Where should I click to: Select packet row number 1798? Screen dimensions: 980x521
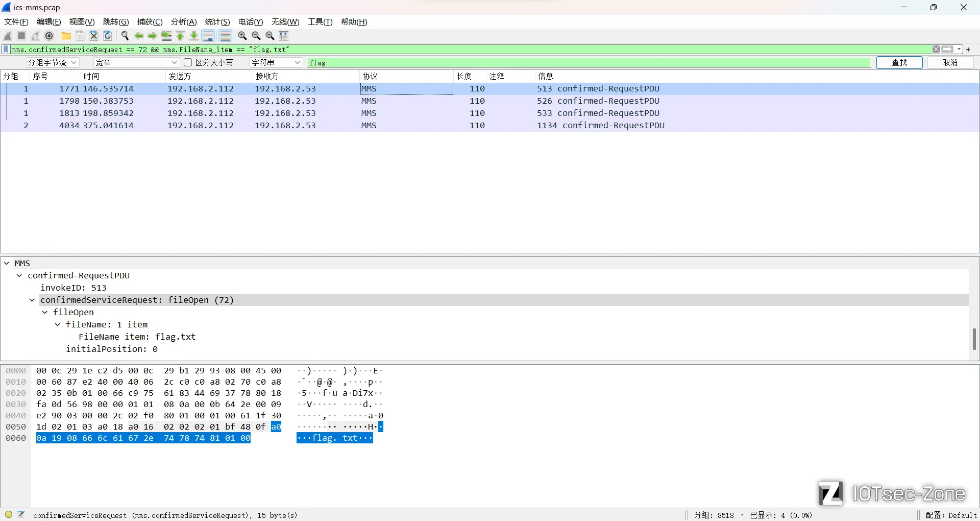coord(490,101)
